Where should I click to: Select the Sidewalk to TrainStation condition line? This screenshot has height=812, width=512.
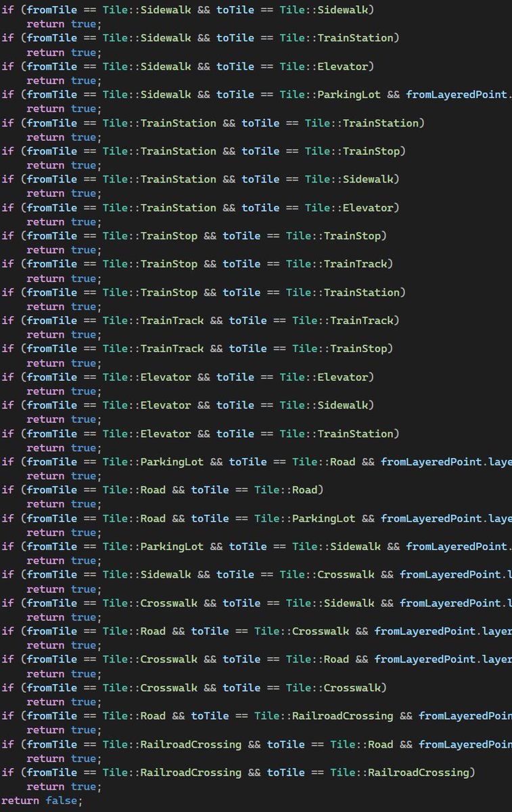point(201,38)
